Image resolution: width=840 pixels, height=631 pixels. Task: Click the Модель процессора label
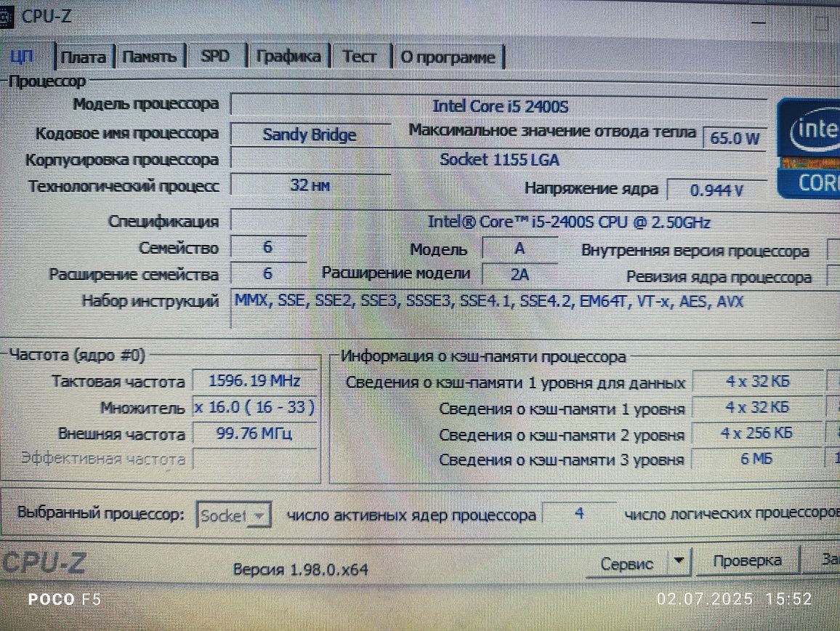[146, 104]
